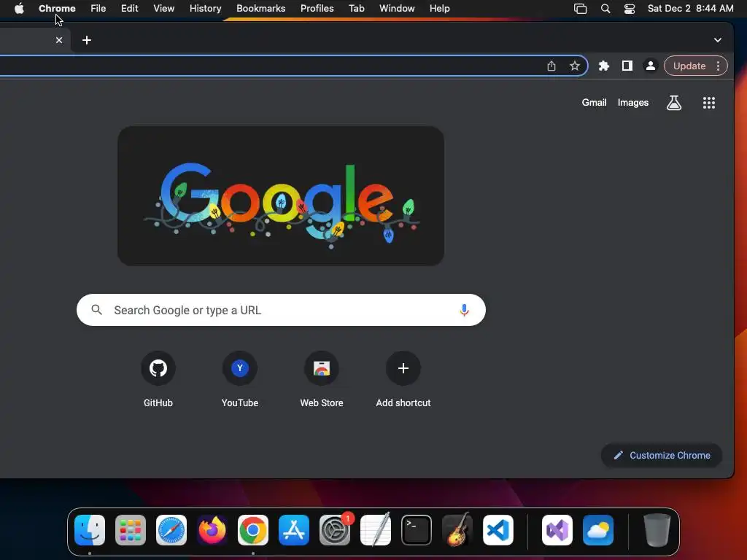The width and height of the screenshot is (747, 560).
Task: Launch Safari from the Dock
Action: [x=171, y=530]
